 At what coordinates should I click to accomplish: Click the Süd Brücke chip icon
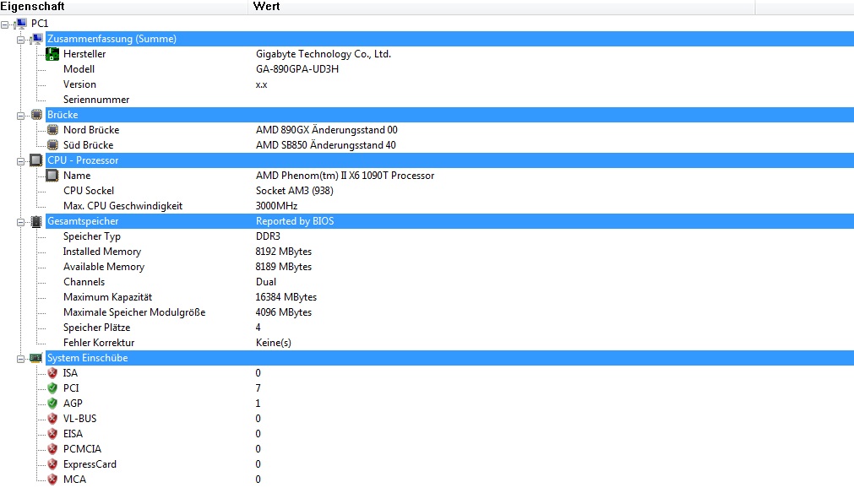point(52,145)
